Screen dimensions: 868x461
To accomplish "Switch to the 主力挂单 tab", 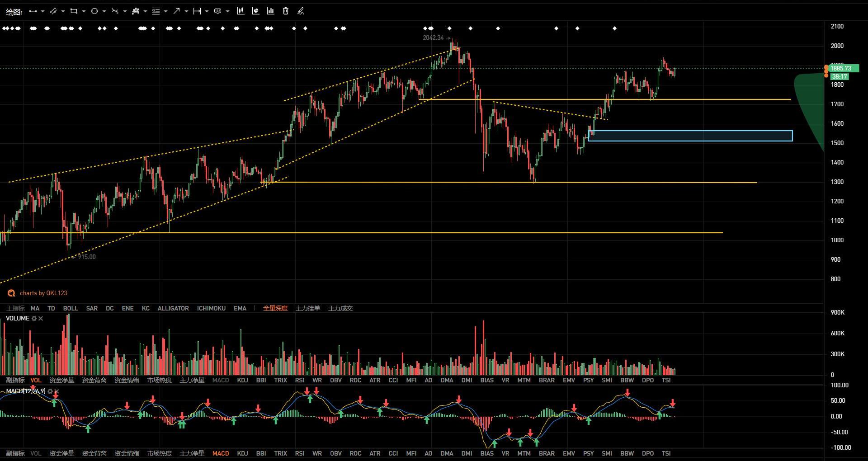I will [x=308, y=308].
